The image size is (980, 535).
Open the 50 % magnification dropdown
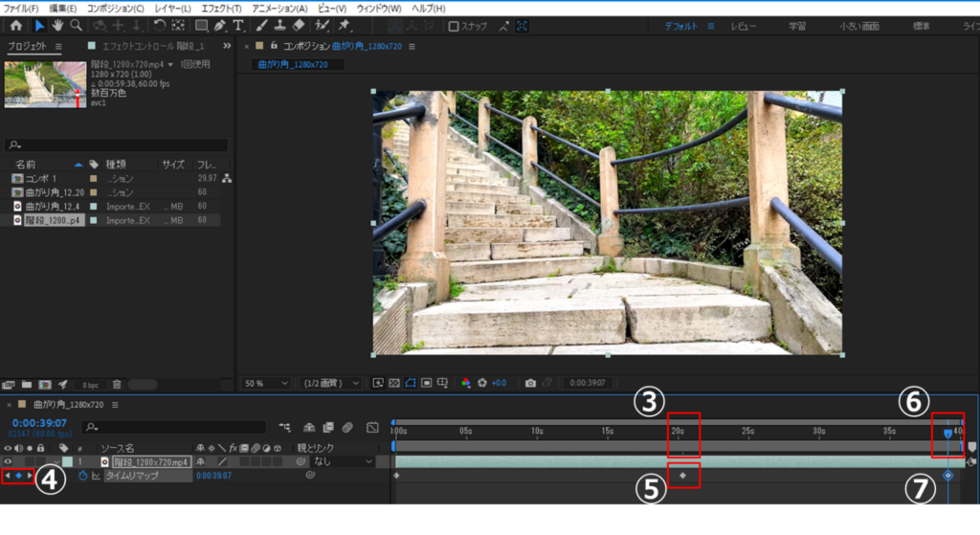(x=268, y=383)
